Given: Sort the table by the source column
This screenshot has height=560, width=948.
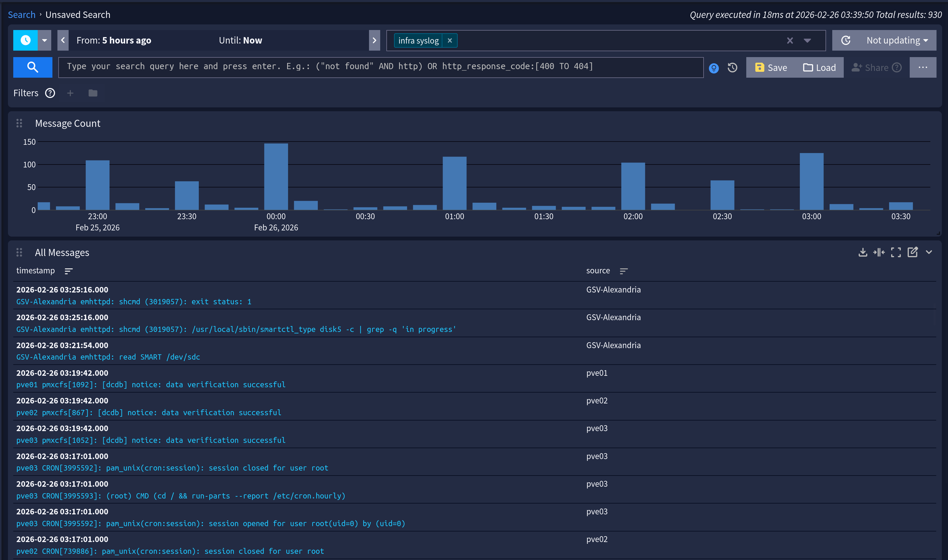Looking at the screenshot, I should coord(624,271).
